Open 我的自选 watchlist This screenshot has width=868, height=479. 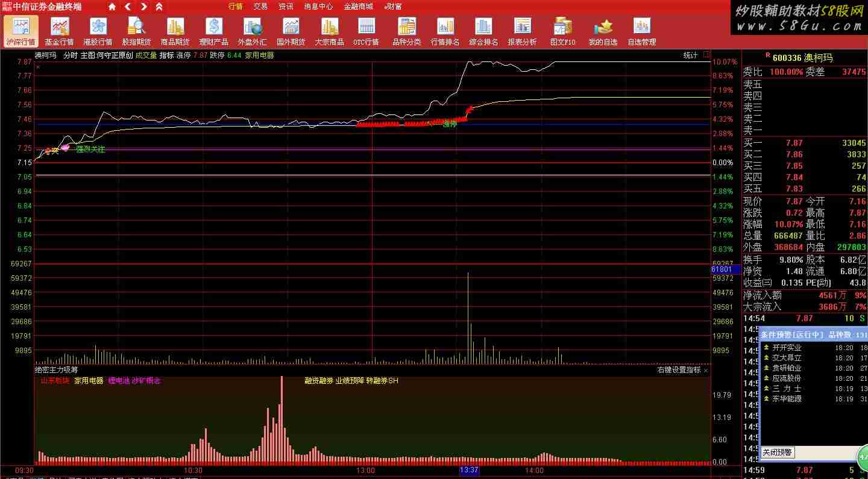(603, 31)
